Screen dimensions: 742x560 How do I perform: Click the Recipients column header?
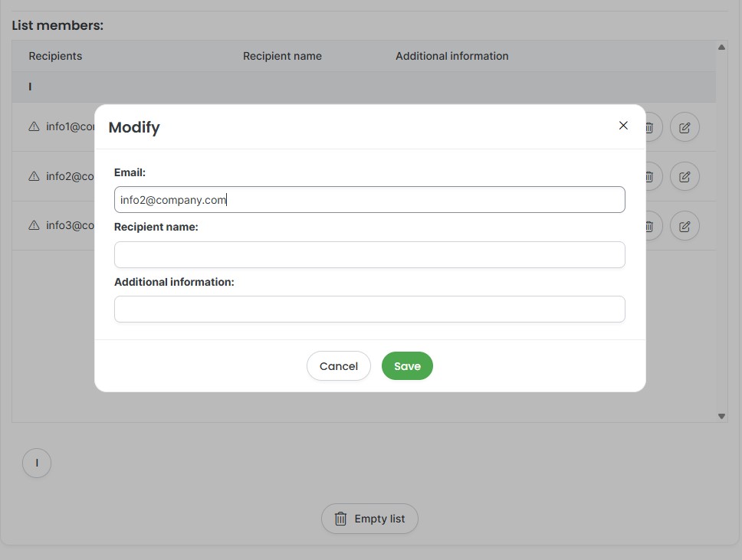pos(55,56)
